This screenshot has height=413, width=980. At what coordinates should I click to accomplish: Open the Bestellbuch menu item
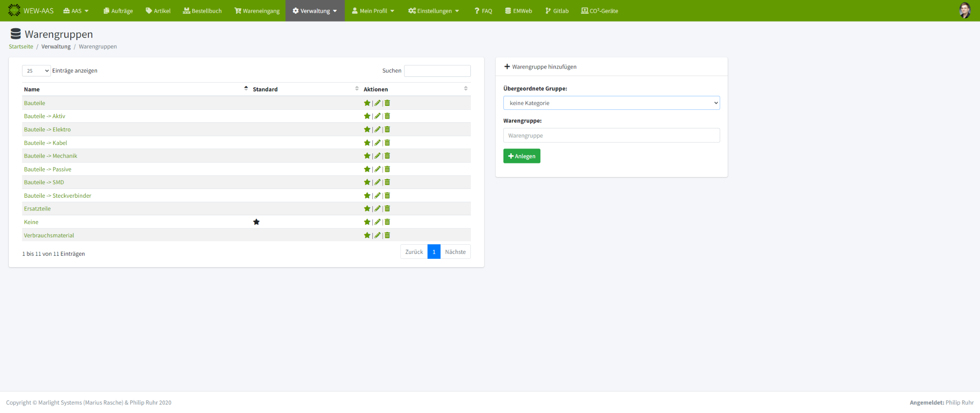click(x=202, y=11)
